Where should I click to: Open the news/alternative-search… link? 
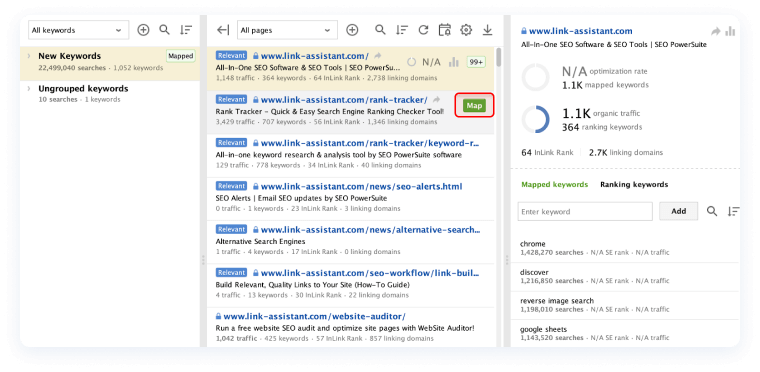(x=371, y=230)
